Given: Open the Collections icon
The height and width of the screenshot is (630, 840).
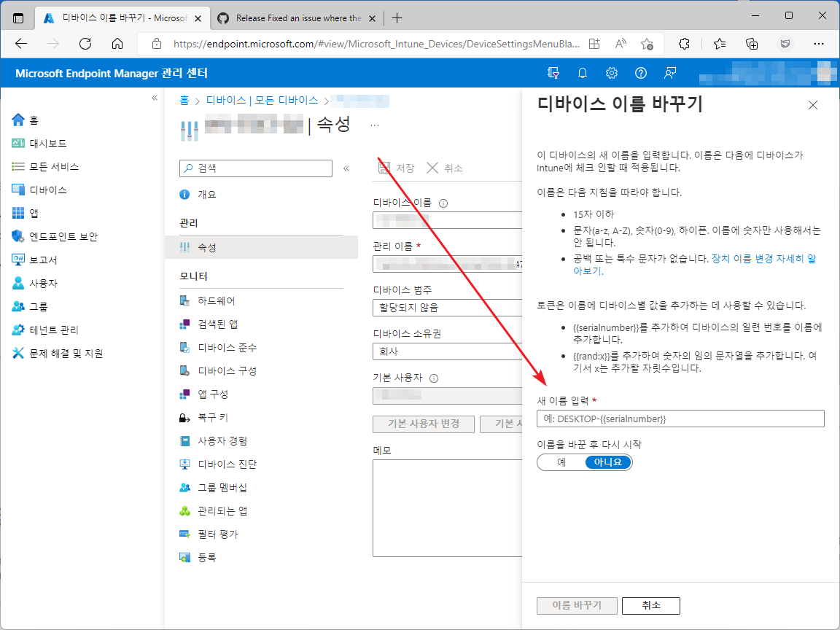Looking at the screenshot, I should 752,44.
